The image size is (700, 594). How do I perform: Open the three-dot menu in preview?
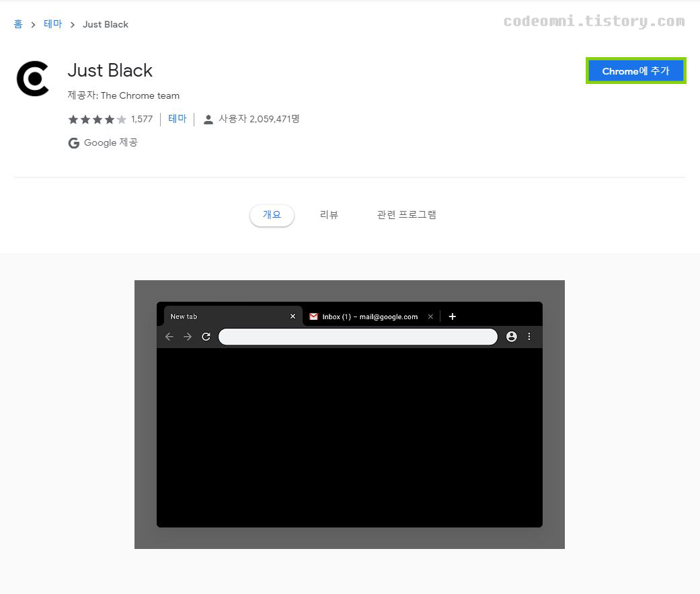click(x=529, y=337)
